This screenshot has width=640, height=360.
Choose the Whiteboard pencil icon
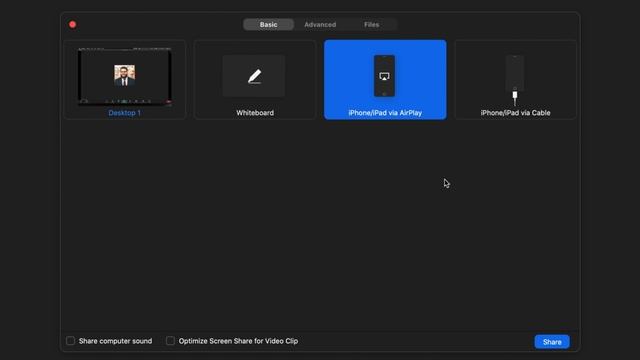(254, 76)
